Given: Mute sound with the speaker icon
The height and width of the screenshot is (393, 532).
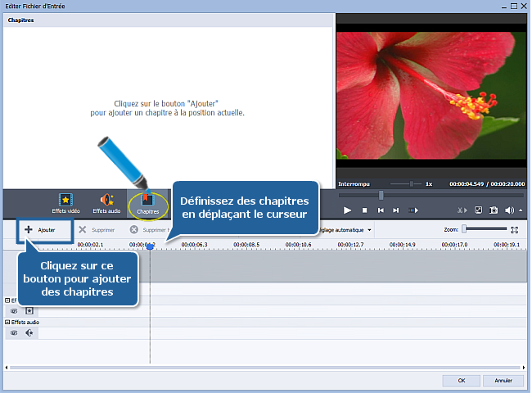Looking at the screenshot, I should (509, 210).
